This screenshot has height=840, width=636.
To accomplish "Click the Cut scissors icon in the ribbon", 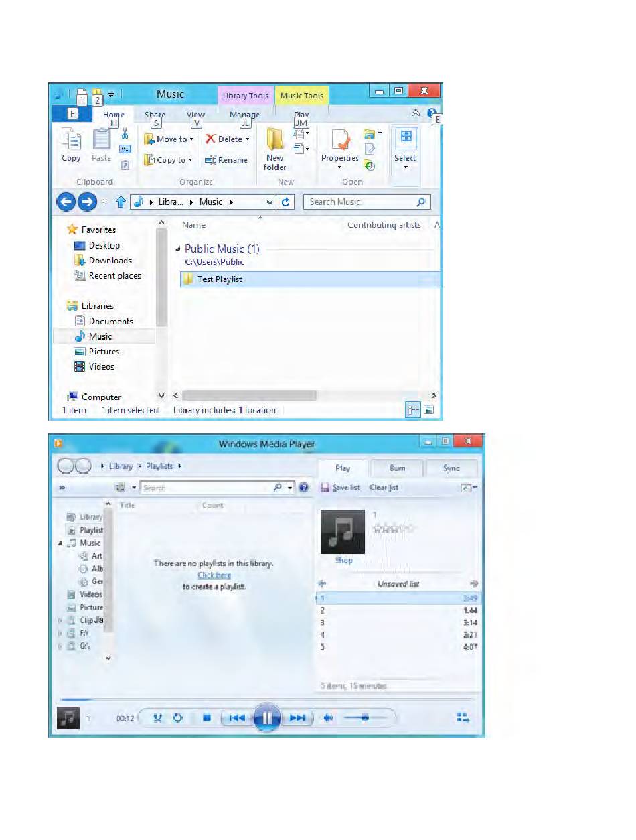I will point(125,133).
